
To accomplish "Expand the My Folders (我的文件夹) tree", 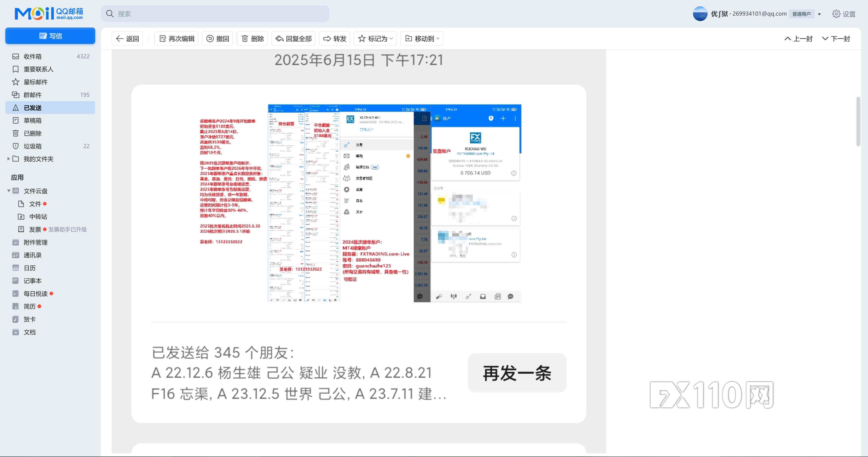I will point(8,159).
